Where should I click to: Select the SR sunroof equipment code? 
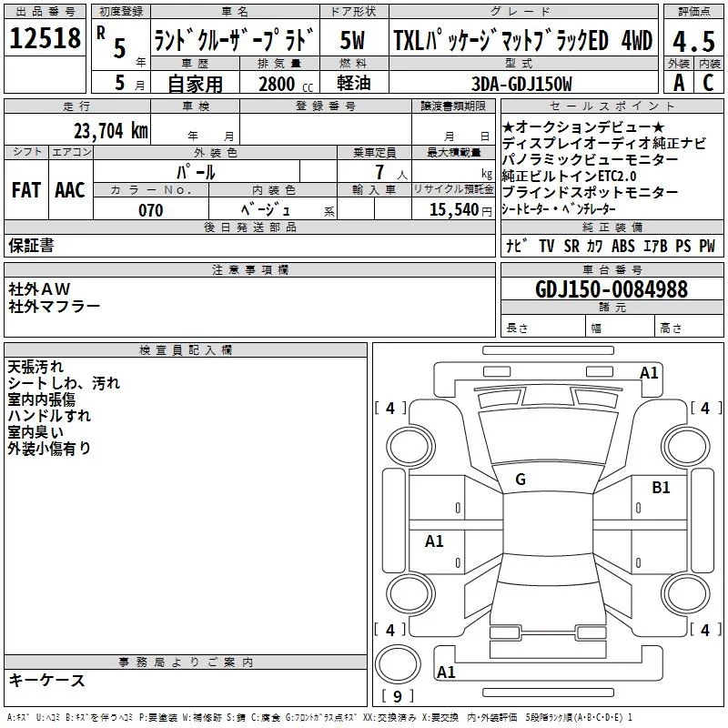pyautogui.click(x=571, y=246)
